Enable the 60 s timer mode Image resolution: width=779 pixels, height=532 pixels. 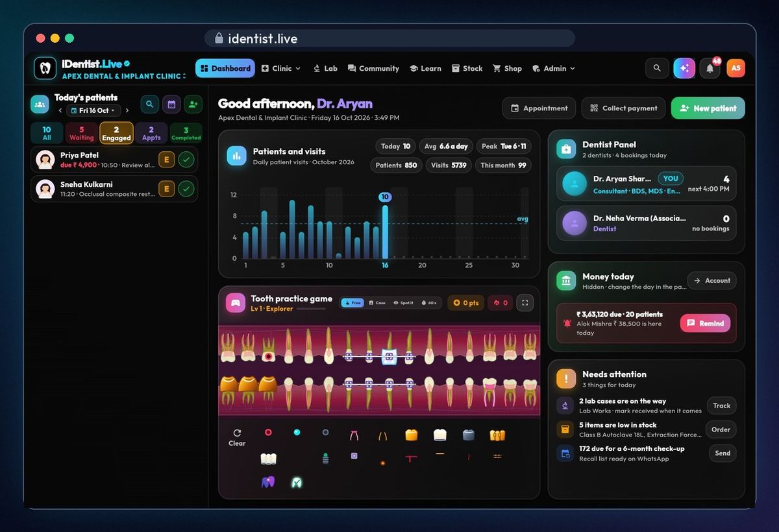point(428,302)
